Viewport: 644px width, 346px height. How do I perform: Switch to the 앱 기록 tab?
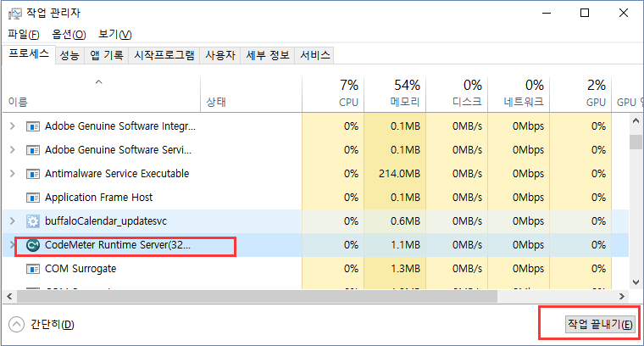(x=107, y=55)
